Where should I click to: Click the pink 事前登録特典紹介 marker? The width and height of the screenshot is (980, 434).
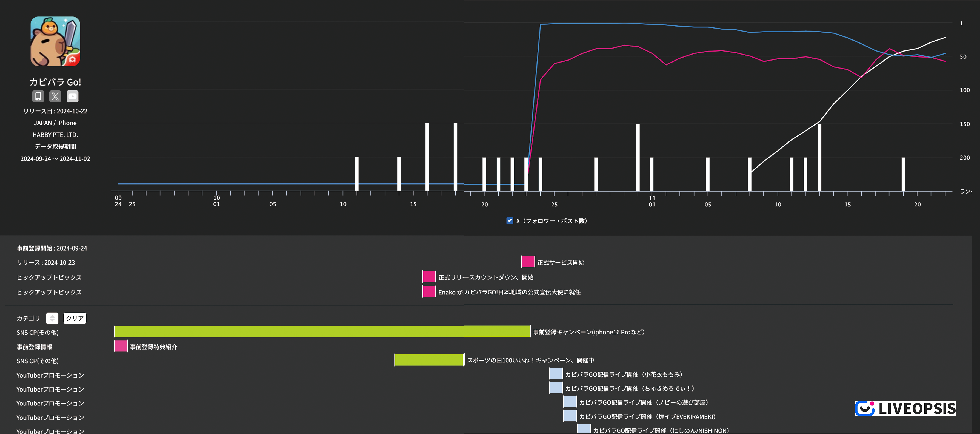(x=121, y=346)
